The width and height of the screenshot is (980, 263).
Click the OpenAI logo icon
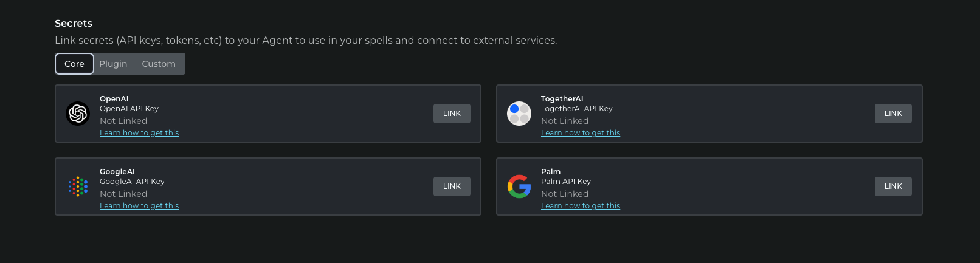78,114
